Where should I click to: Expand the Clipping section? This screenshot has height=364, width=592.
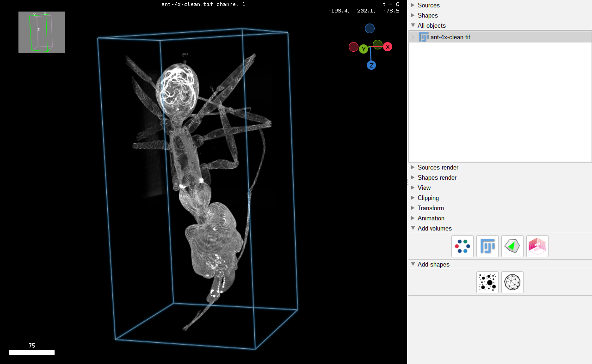[x=413, y=198]
